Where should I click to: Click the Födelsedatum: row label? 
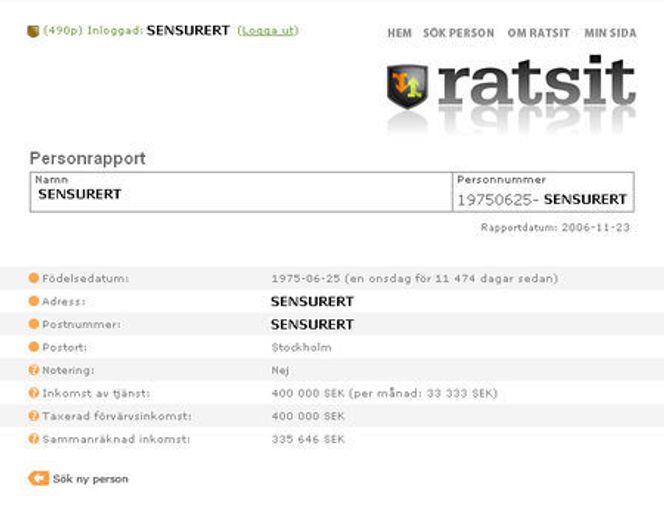pyautogui.click(x=85, y=279)
